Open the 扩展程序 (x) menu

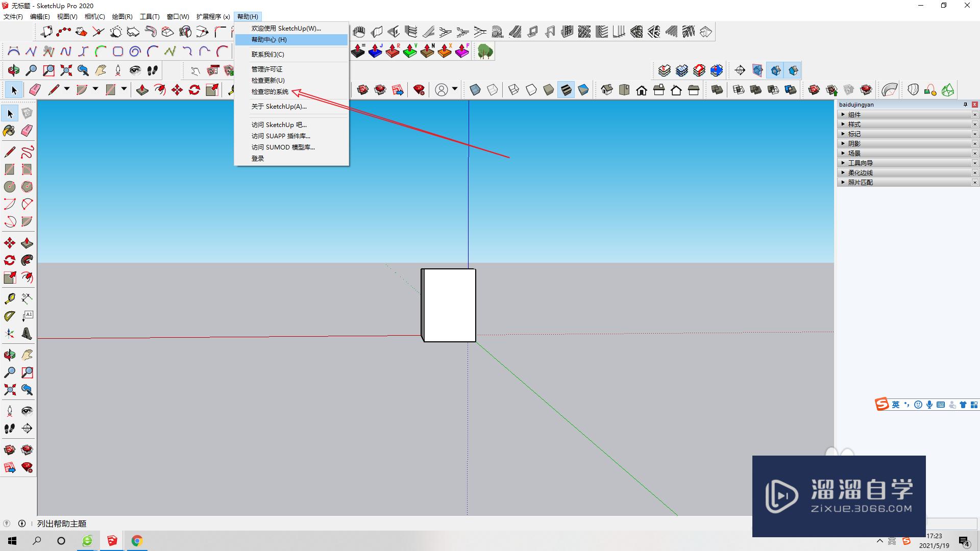tap(213, 17)
